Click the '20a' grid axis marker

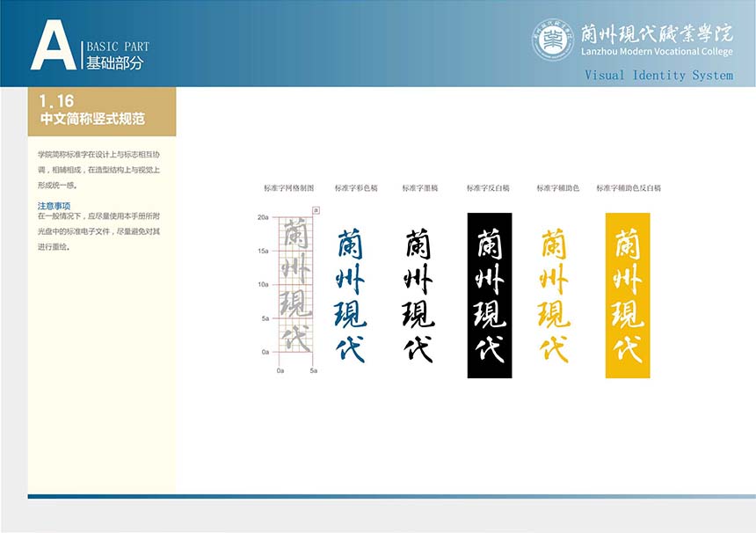coord(263,217)
